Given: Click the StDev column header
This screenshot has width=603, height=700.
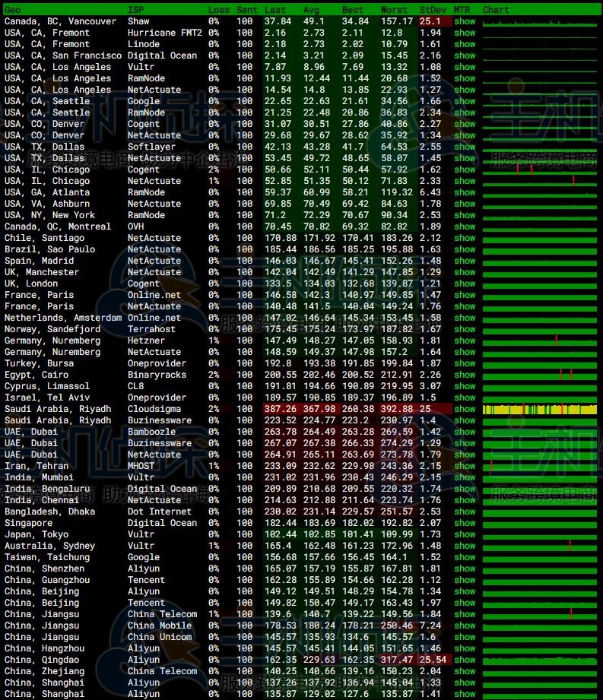Looking at the screenshot, I should pyautogui.click(x=433, y=10).
